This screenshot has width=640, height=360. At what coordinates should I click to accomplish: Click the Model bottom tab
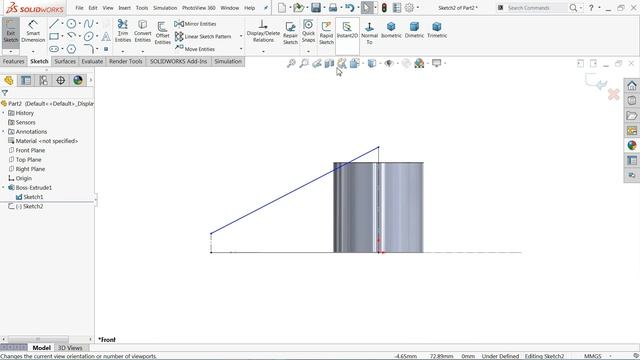point(41,348)
